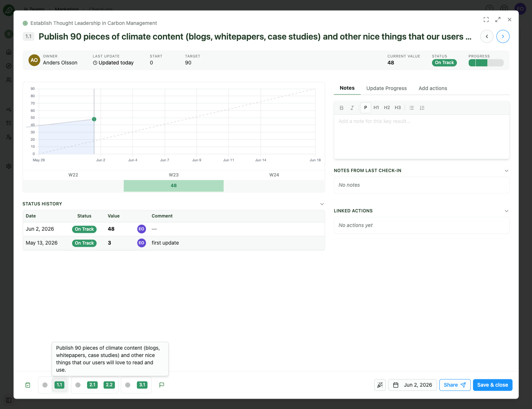Select the second objective target icon

click(x=78, y=385)
